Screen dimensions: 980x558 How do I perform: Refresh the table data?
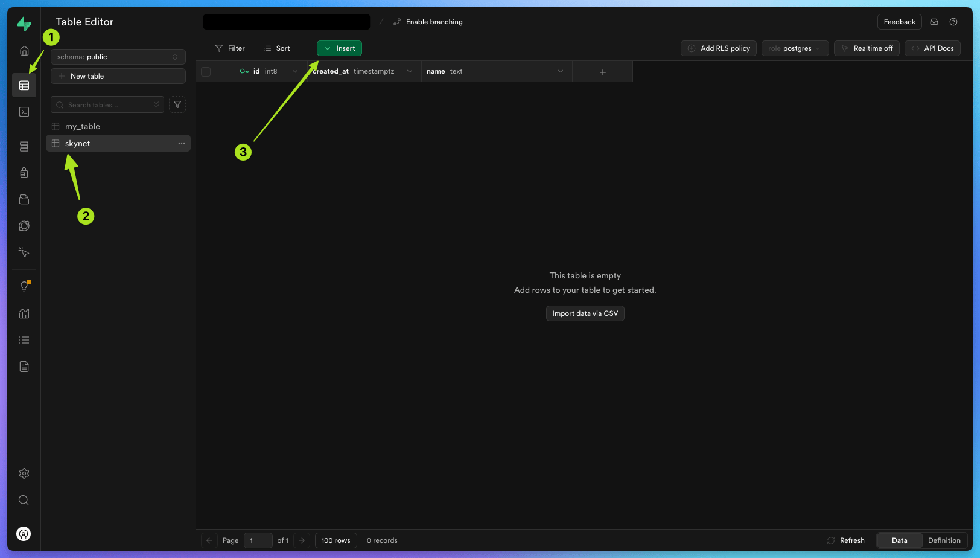point(845,540)
